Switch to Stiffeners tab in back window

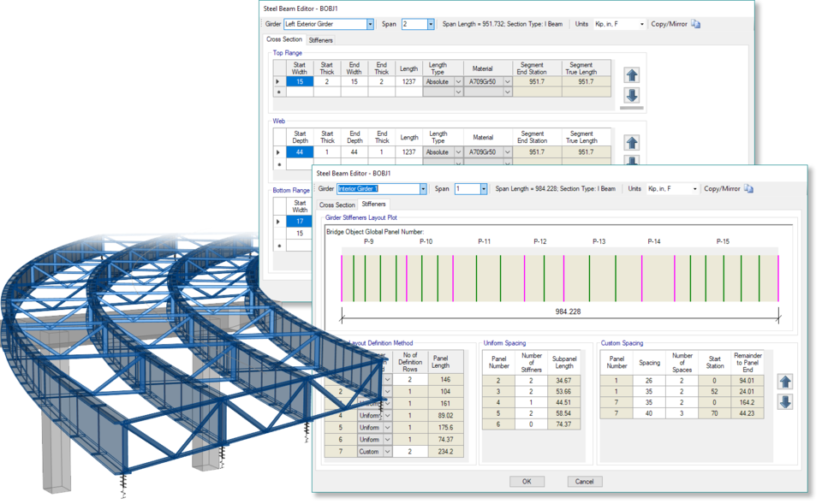[320, 40]
